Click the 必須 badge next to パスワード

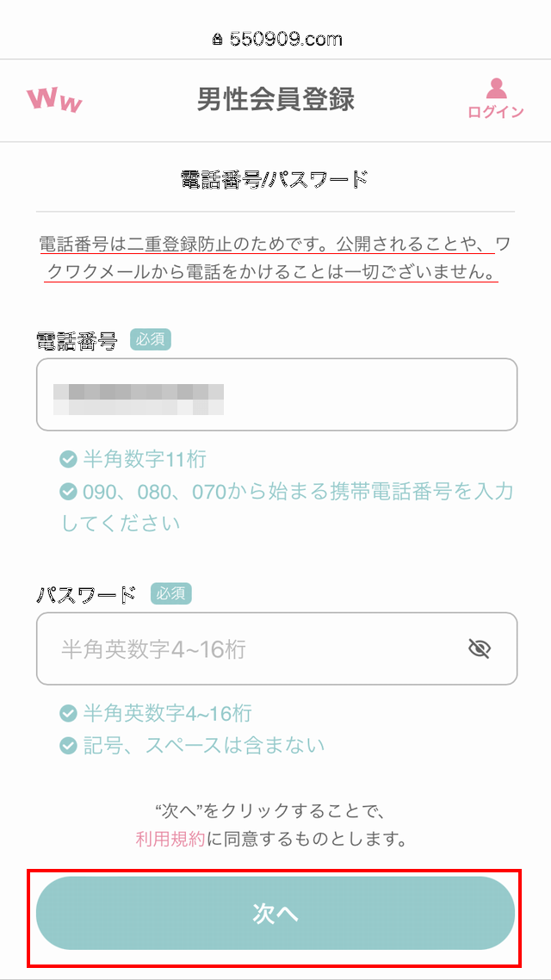click(170, 593)
